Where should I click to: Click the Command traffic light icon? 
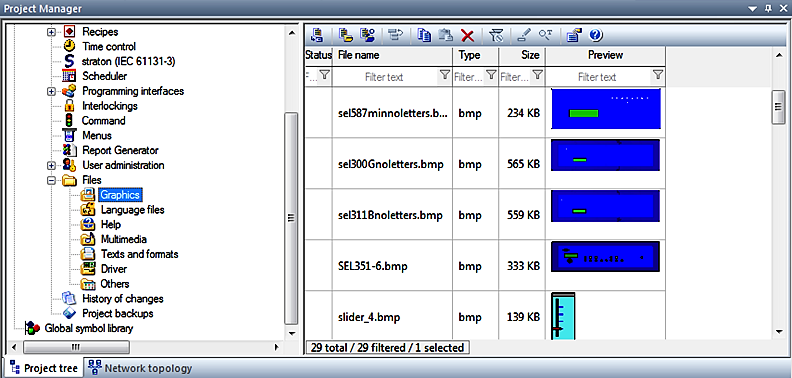(x=70, y=120)
